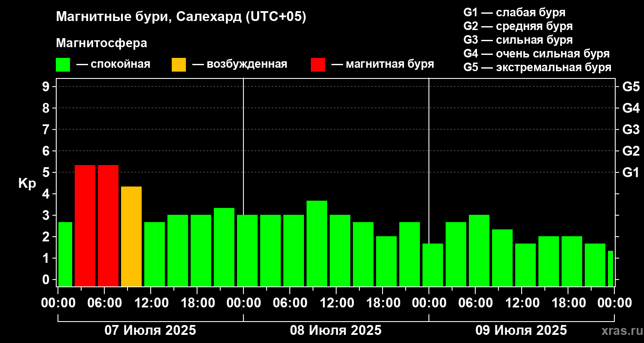Click the '18:00' time label under 08 Июля
The image size is (644, 343).
pos(383,303)
